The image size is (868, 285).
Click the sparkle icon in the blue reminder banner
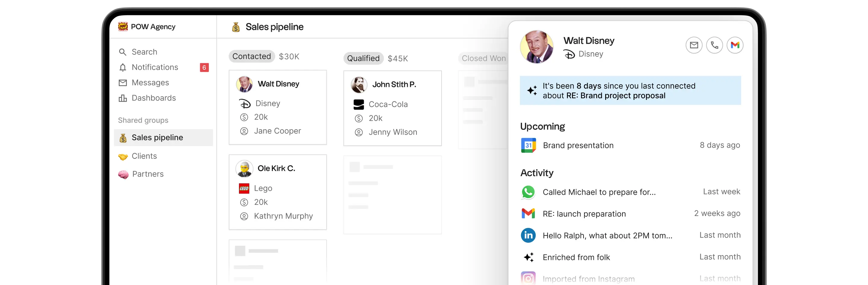pyautogui.click(x=532, y=91)
